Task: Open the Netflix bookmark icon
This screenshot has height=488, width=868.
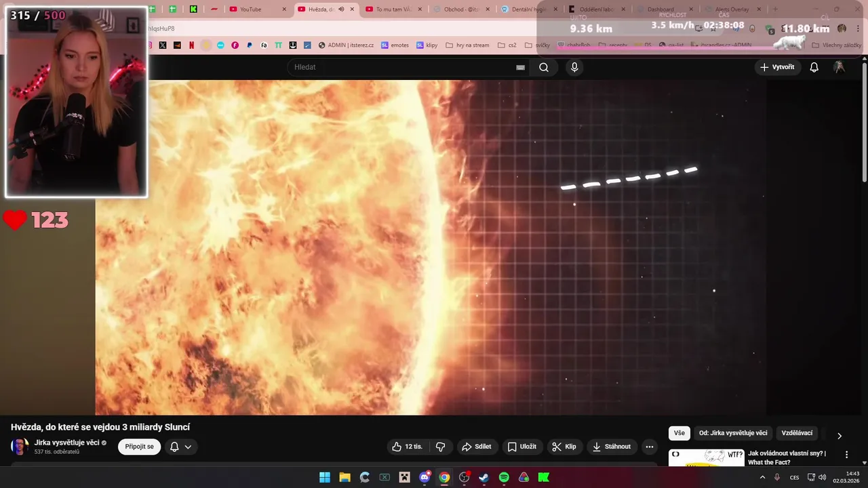Action: (x=191, y=45)
